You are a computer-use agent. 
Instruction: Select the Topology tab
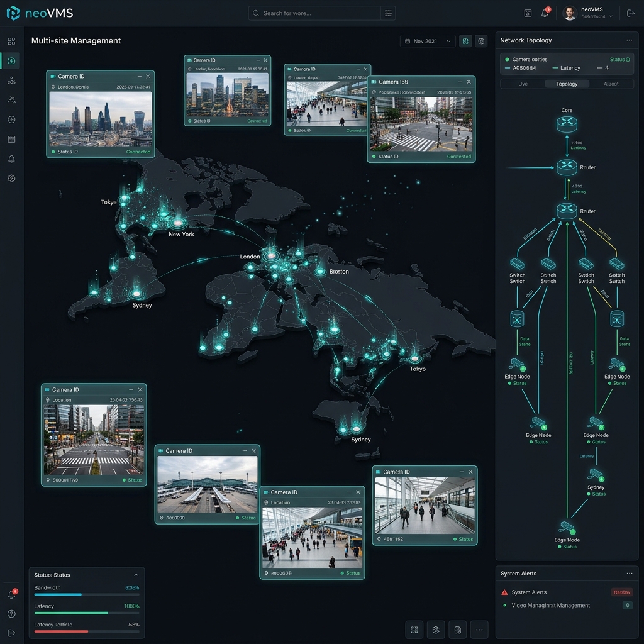click(567, 84)
